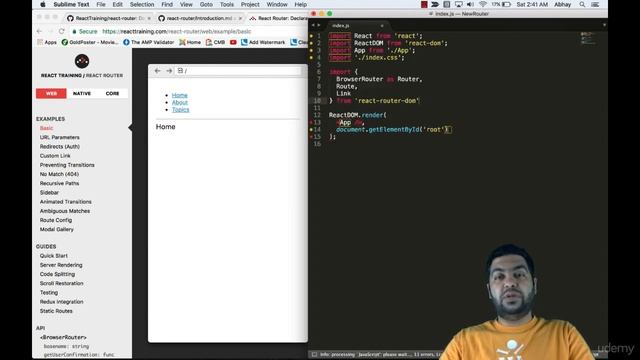Screen dimensions: 640x360
Task: Click the battery status icon
Action: tap(506, 4)
